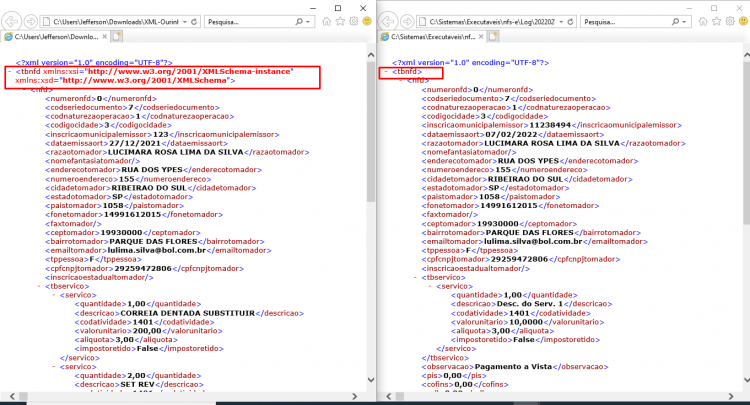Click XMLSchema-instance namespace URL

tap(189, 71)
